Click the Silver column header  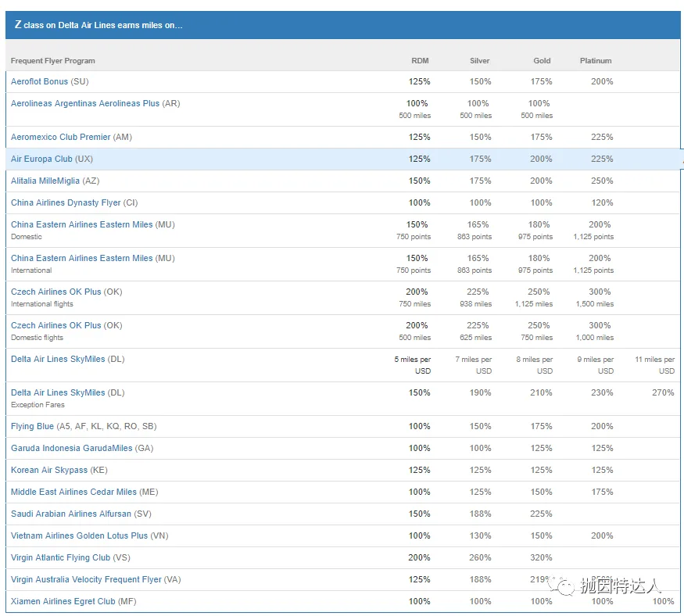coord(480,61)
